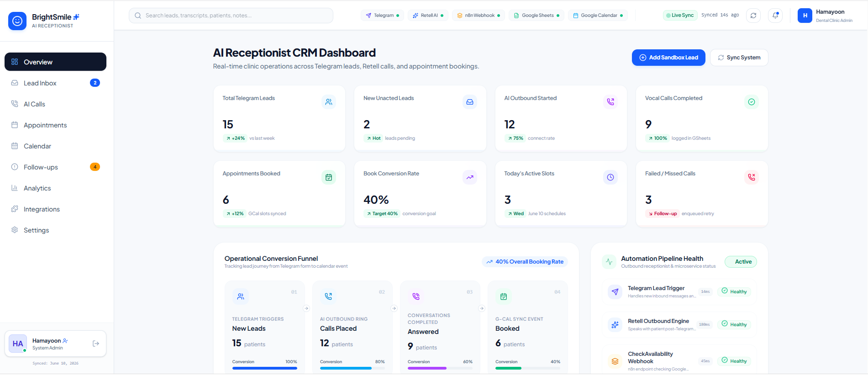Click Add Sandbox Lead button

click(668, 58)
